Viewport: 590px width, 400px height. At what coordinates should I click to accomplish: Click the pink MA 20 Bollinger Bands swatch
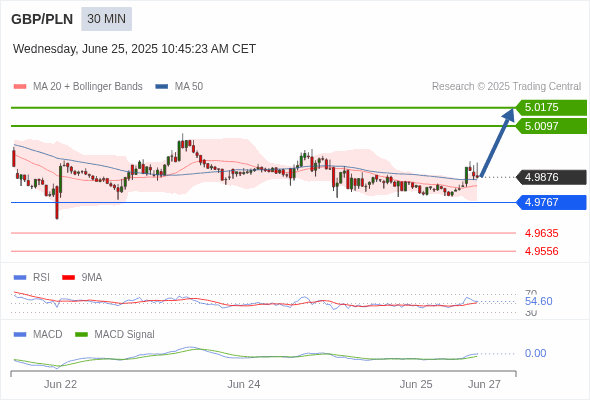tap(20, 87)
